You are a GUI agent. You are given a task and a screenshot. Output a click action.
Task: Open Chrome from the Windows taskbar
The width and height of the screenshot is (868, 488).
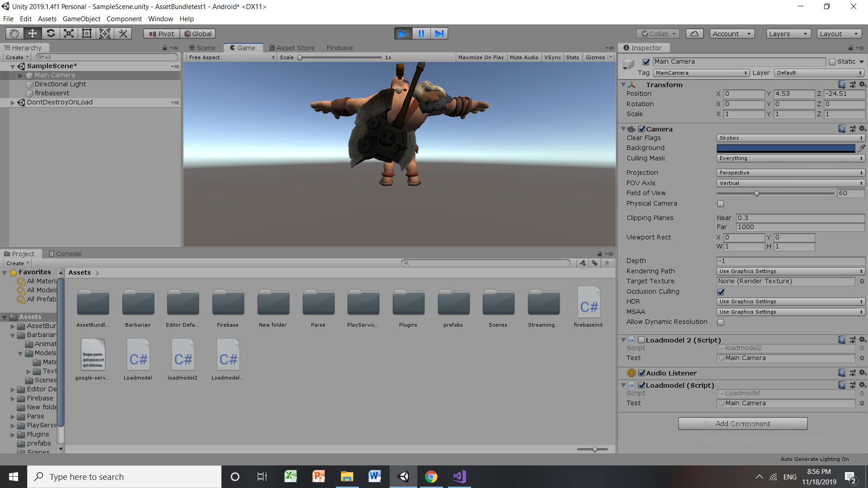tap(431, 476)
